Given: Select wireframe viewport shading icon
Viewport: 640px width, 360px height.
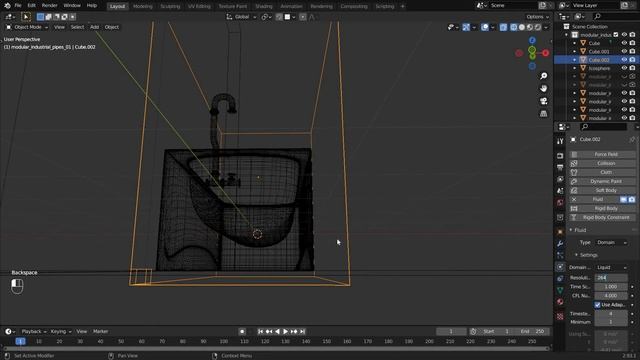Looking at the screenshot, I should point(514,27).
